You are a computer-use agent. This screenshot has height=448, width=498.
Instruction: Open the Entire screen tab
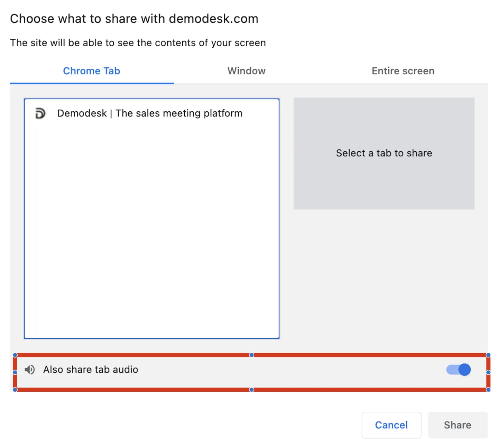point(403,71)
